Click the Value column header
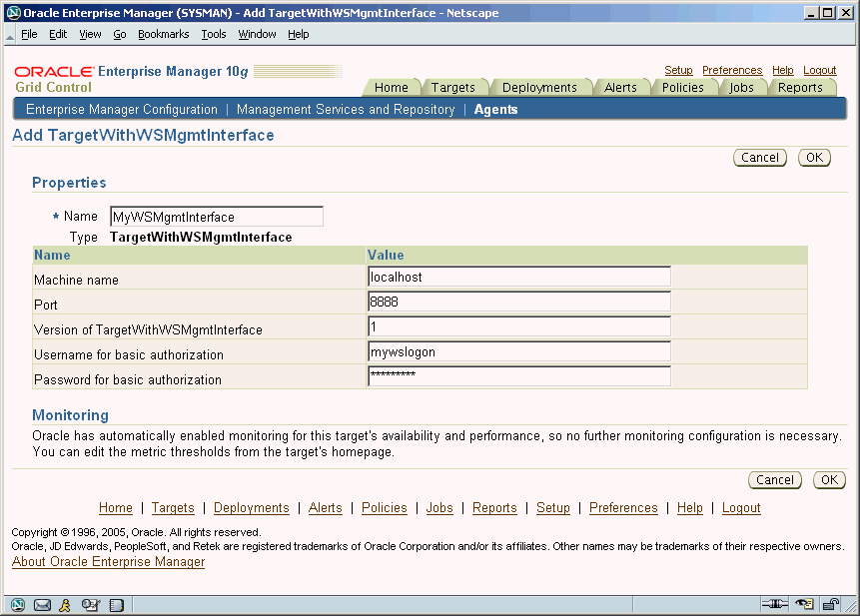This screenshot has height=616, width=860. [386, 256]
